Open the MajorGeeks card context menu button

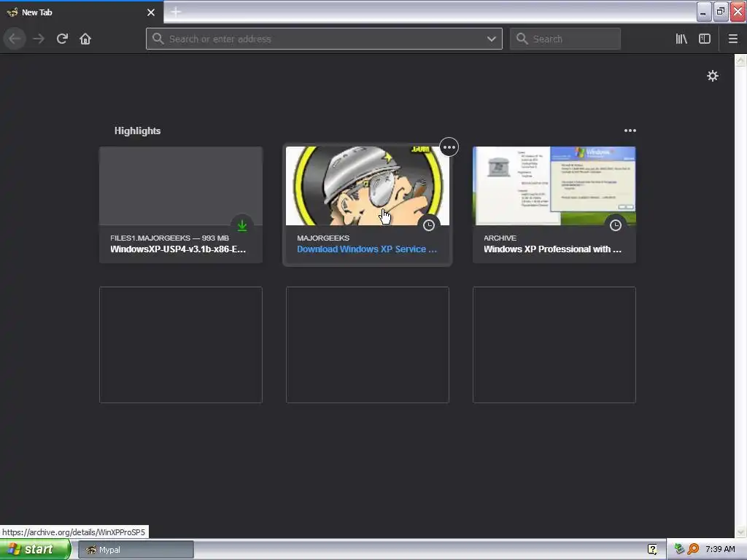(x=449, y=147)
